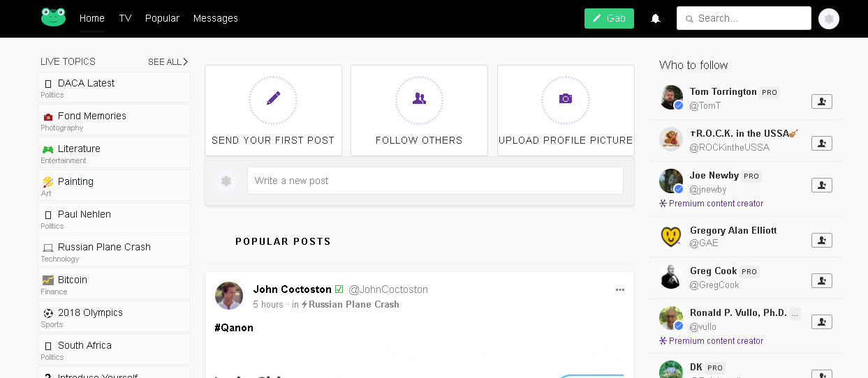Follow Gregory Alan Elliott using follow icon
The width and height of the screenshot is (868, 378).
pyautogui.click(x=822, y=240)
